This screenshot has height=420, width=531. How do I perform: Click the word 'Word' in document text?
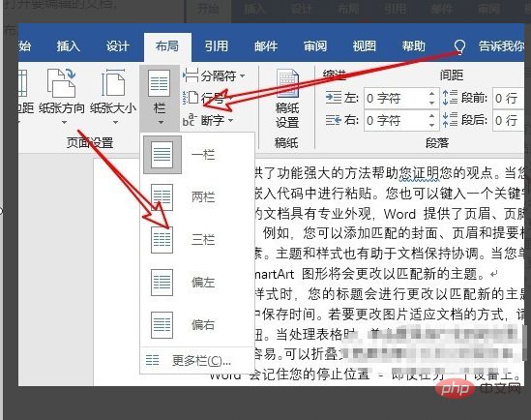[399, 214]
